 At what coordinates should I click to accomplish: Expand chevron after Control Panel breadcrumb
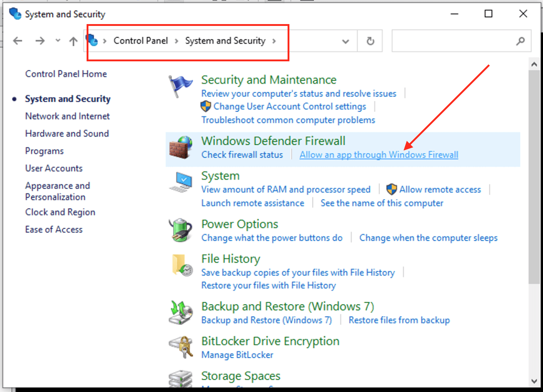(176, 41)
